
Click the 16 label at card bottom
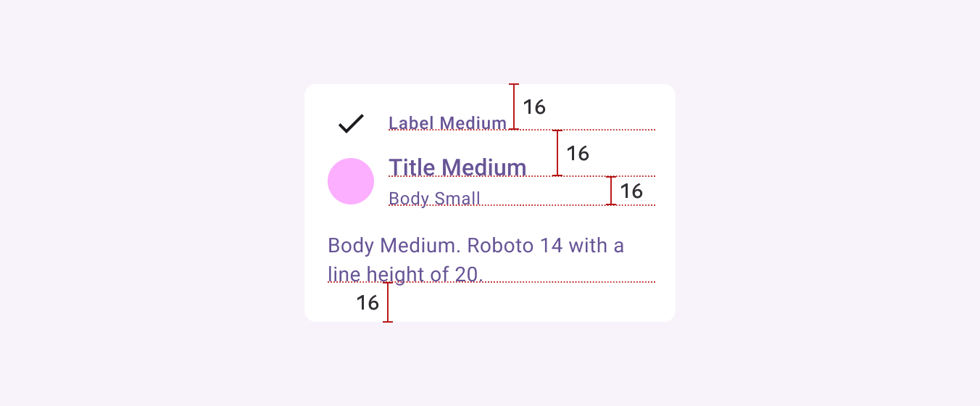pyautogui.click(x=367, y=303)
